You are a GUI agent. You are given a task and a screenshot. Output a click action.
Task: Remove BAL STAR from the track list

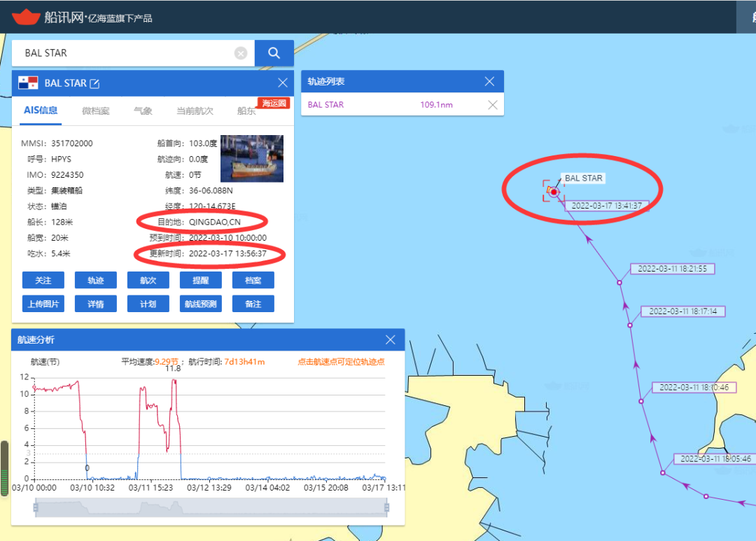click(x=492, y=105)
